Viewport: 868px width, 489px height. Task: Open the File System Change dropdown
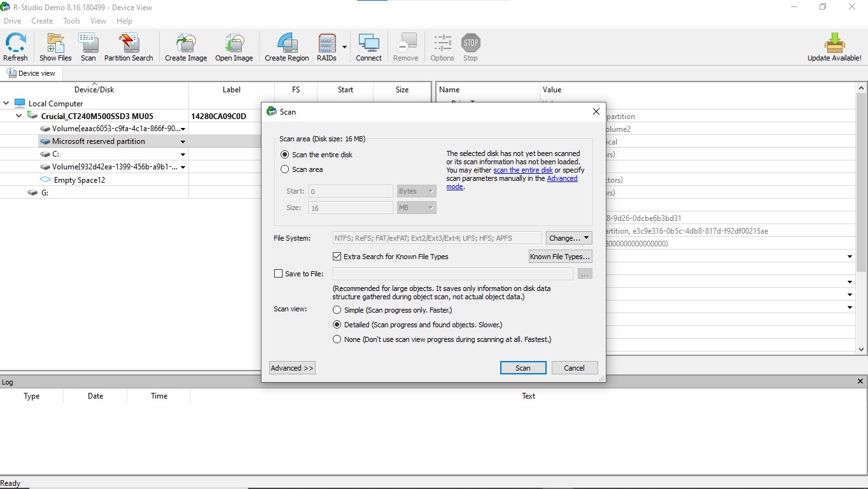tap(569, 238)
